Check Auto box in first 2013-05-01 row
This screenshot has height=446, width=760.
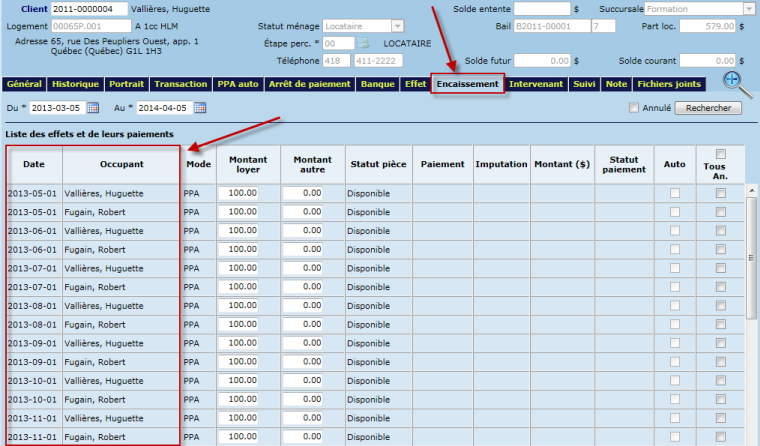click(x=675, y=193)
